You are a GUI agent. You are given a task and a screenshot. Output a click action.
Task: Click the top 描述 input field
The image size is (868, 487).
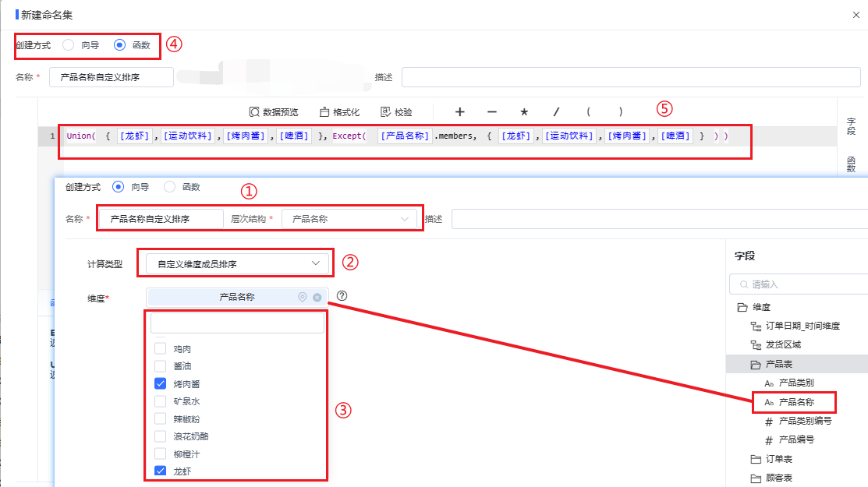click(x=631, y=77)
